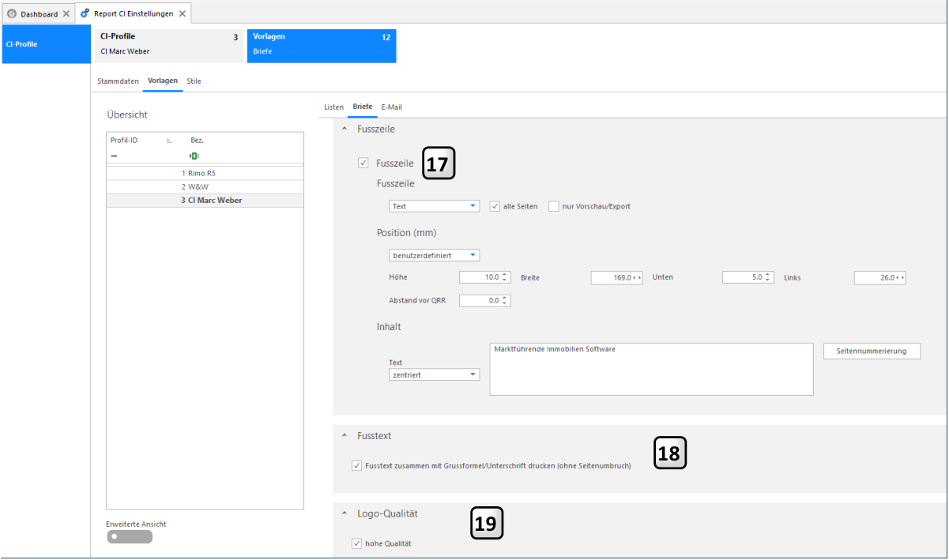
Task: Open the E-Mail tab
Action: [392, 107]
